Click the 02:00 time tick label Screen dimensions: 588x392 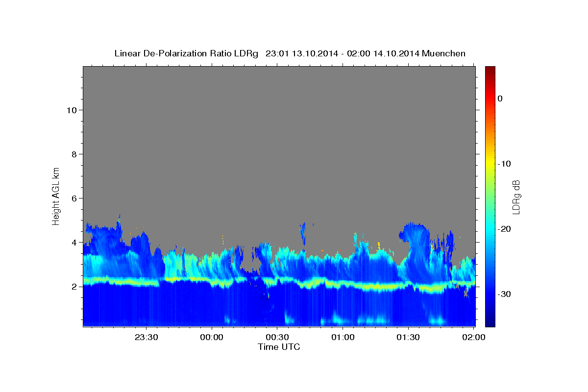click(x=474, y=337)
